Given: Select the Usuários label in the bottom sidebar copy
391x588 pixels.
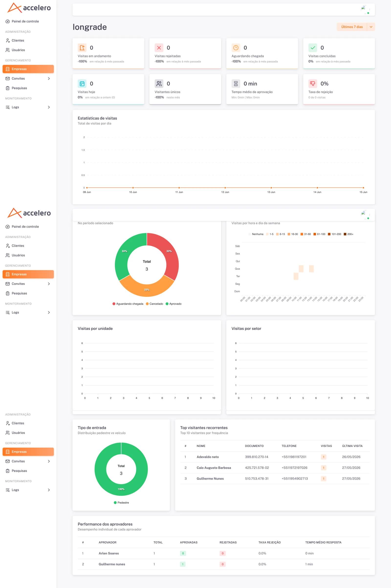Looking at the screenshot, I should tap(18, 433).
